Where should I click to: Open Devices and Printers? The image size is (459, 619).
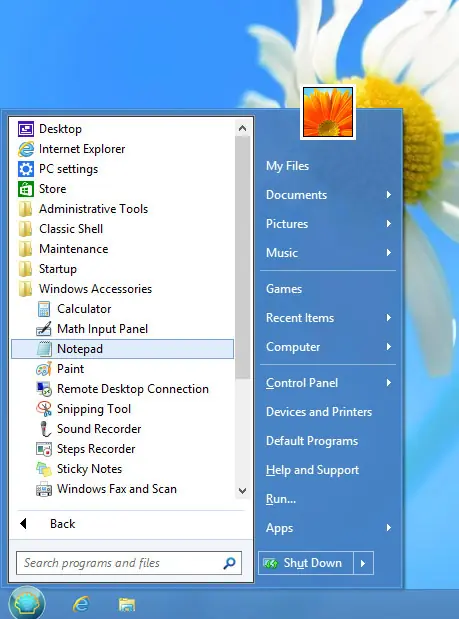click(x=319, y=412)
